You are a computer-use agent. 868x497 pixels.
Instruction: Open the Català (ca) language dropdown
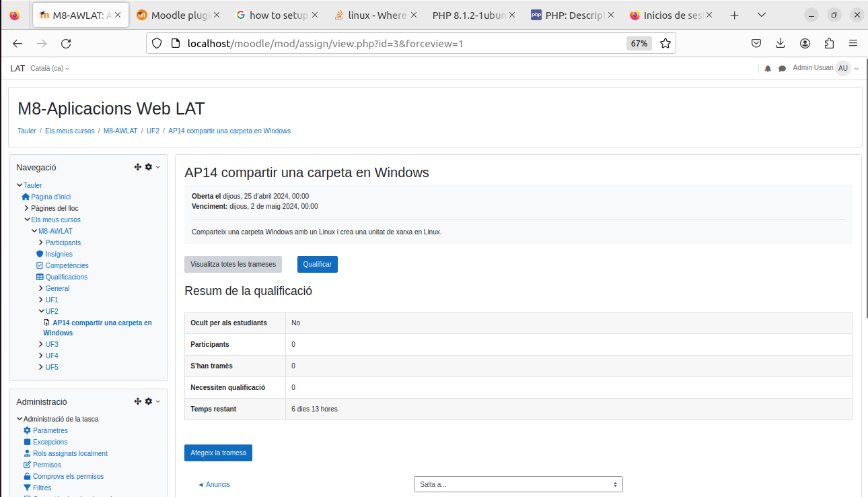50,69
